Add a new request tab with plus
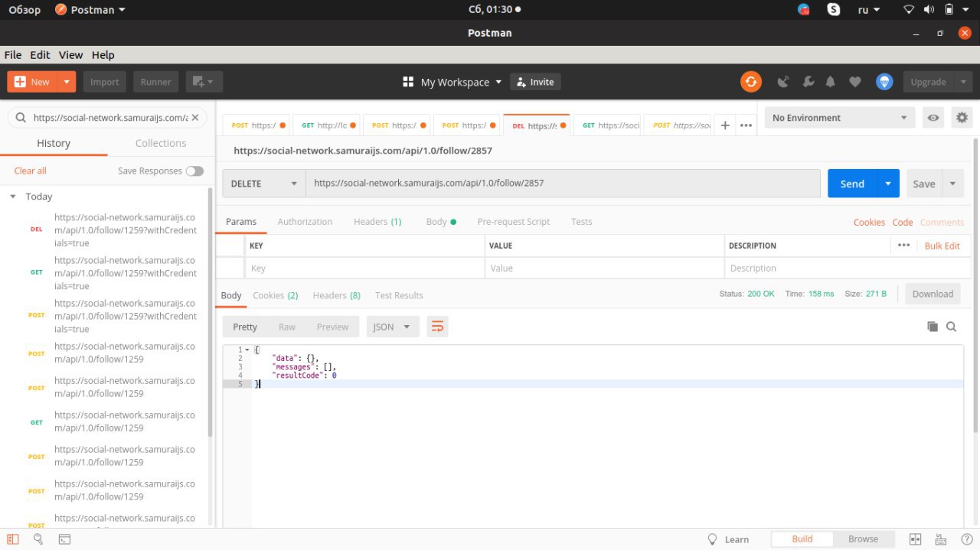 (725, 125)
